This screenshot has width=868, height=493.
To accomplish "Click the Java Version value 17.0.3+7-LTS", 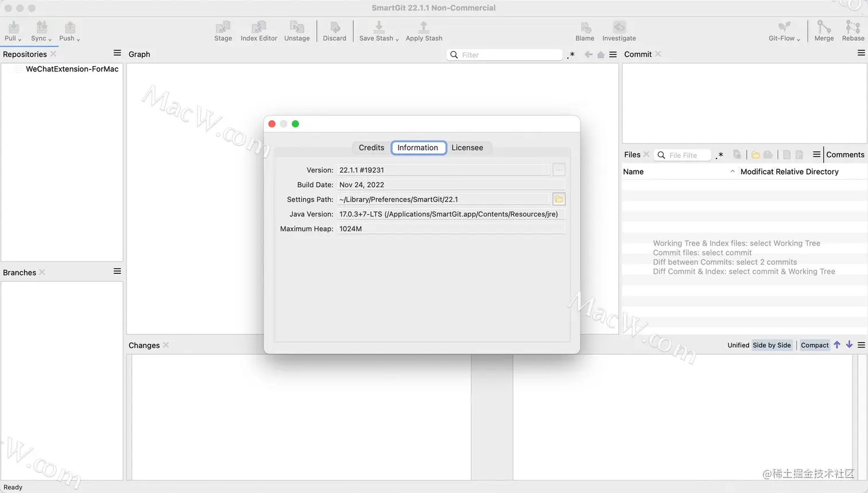I will (x=451, y=214).
